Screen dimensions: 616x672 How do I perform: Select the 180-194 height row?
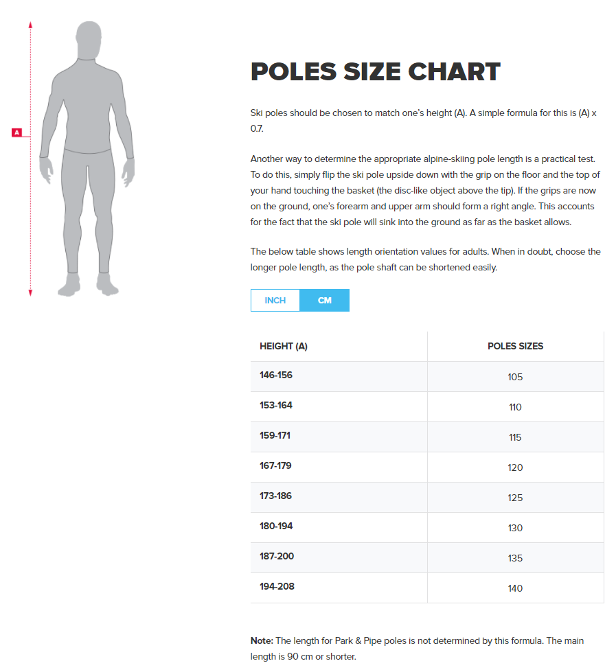[x=276, y=526]
